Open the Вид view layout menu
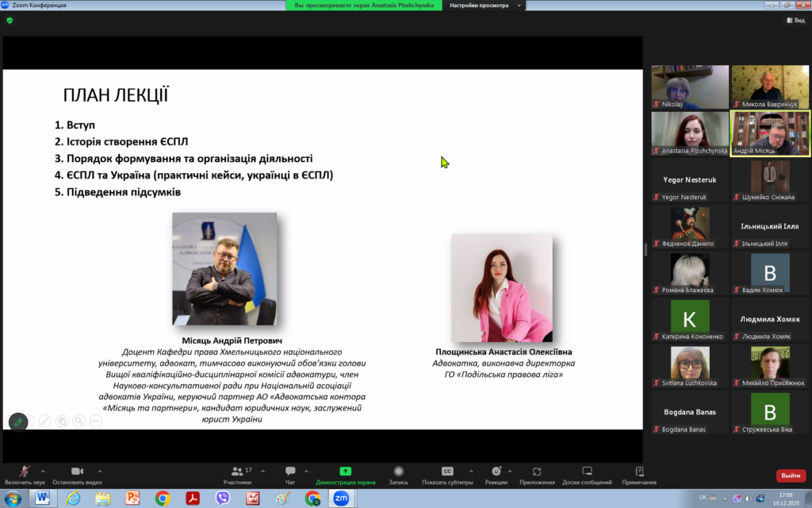This screenshot has width=812, height=508. click(x=795, y=21)
